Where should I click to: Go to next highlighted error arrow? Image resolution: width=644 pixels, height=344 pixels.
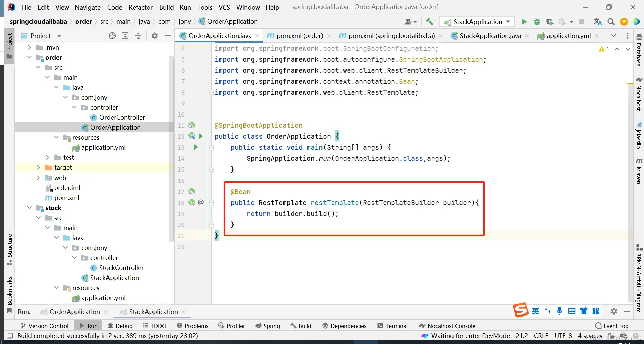[628, 49]
